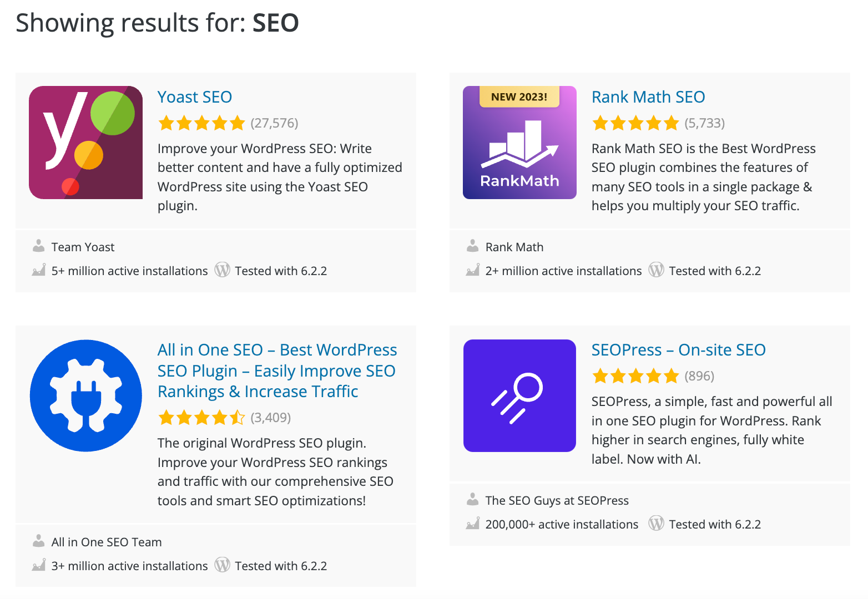This screenshot has height=599, width=868.
Task: Click the WordPress icon beside SEOPress tested version
Action: pyautogui.click(x=656, y=524)
